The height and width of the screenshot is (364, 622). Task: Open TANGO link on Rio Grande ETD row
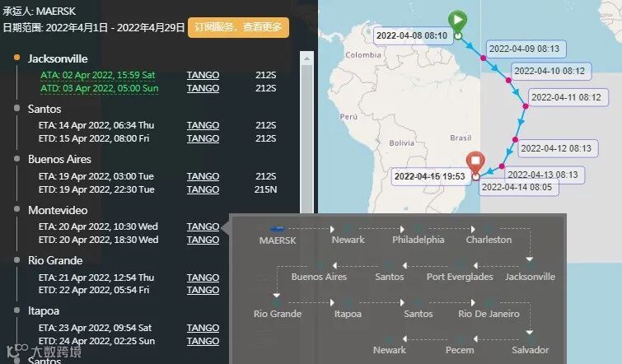coord(203,290)
